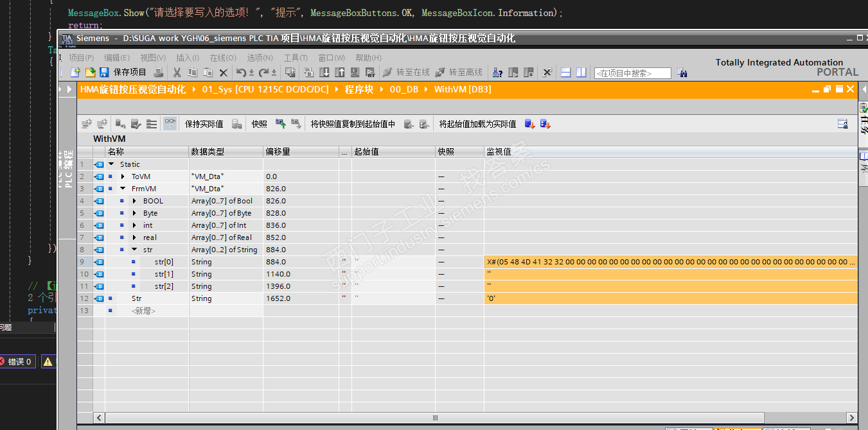Click the Cut scissors icon
Image resolution: width=868 pixels, height=430 pixels.
pyautogui.click(x=177, y=73)
